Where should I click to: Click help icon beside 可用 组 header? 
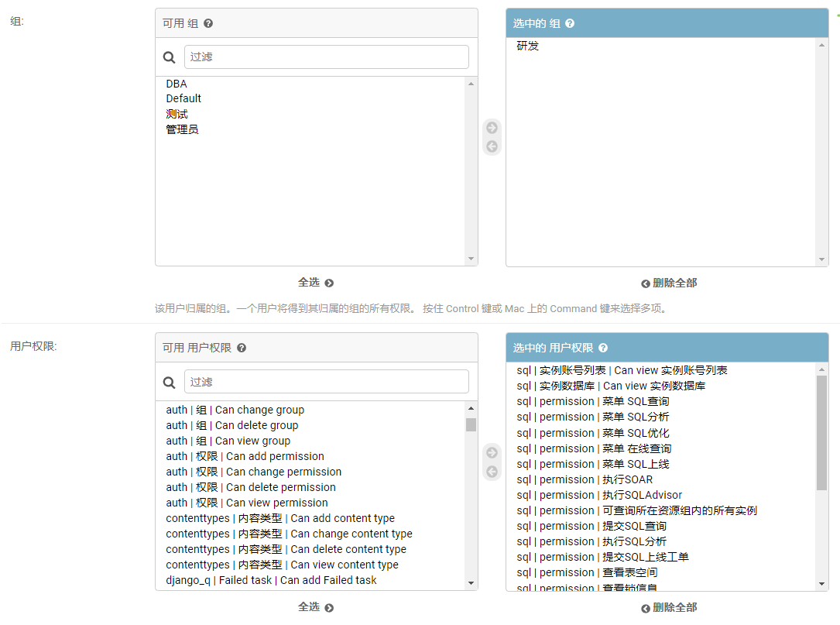click(208, 23)
